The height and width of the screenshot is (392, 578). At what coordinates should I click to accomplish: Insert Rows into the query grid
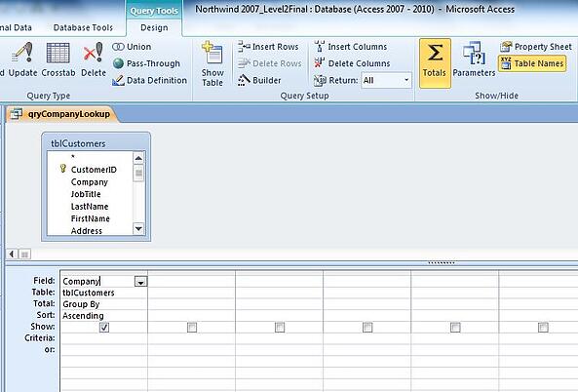click(x=268, y=47)
